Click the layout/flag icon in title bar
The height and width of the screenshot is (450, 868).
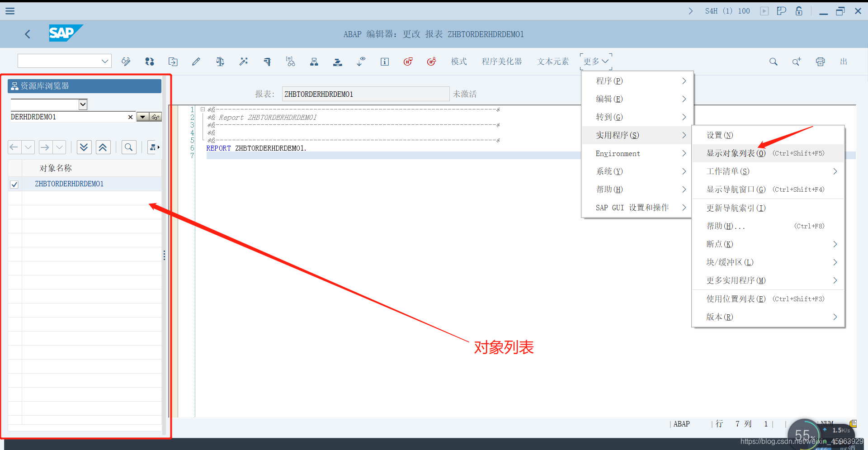point(782,11)
